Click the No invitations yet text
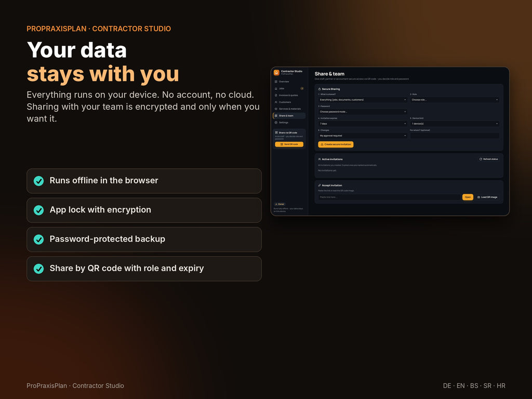Viewport: 532px width, 399px height. pos(327,170)
